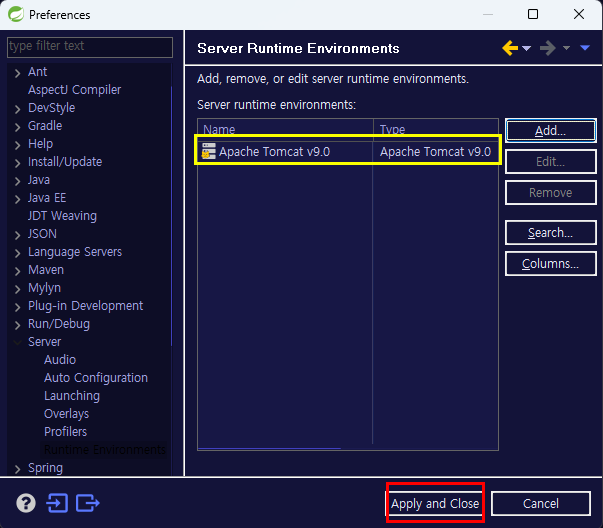
Task: Click the Remove button
Action: coord(551,192)
